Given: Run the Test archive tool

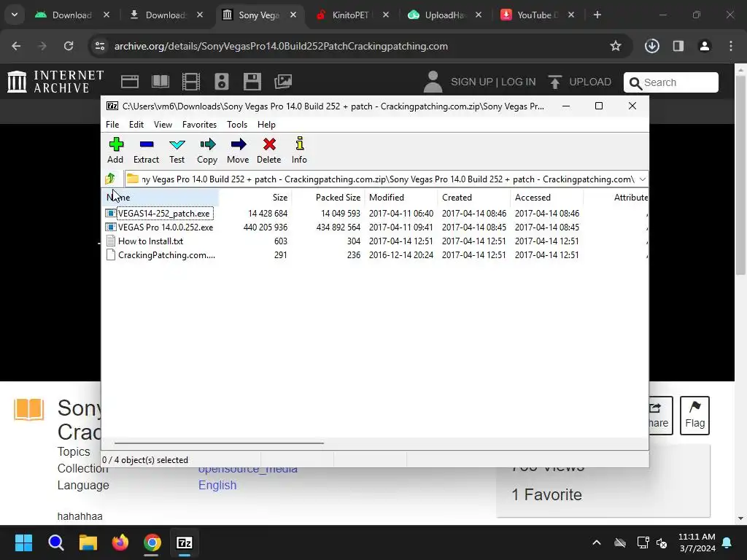Looking at the screenshot, I should pos(177,150).
